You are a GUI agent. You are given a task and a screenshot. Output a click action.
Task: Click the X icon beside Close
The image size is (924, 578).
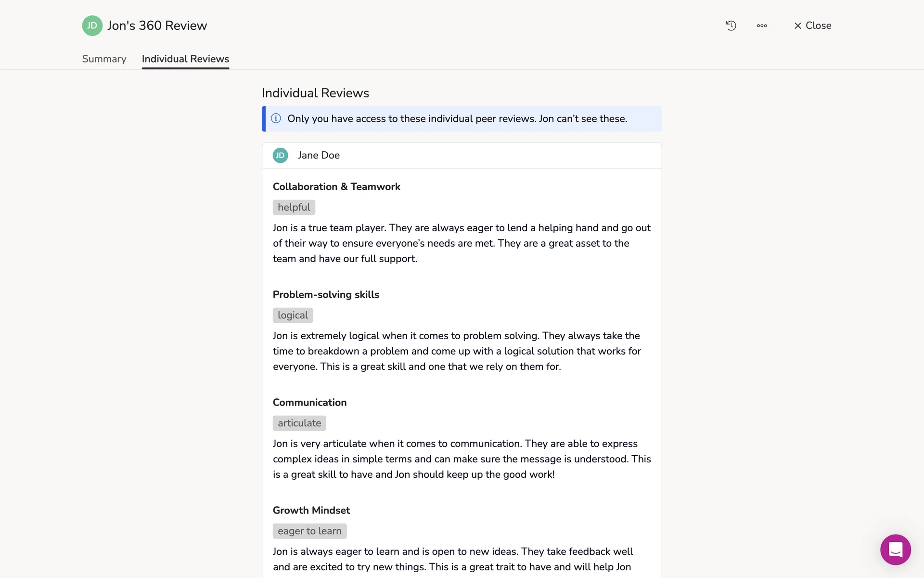pyautogui.click(x=797, y=26)
